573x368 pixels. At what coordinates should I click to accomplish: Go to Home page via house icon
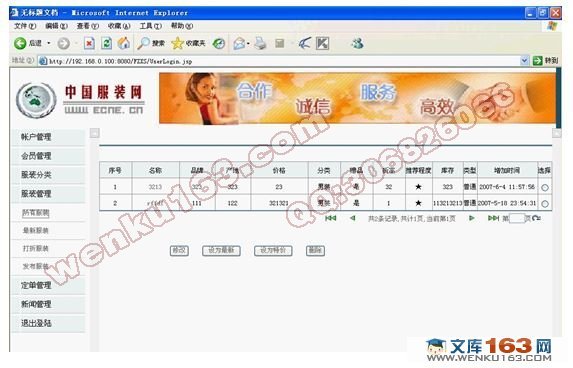124,43
